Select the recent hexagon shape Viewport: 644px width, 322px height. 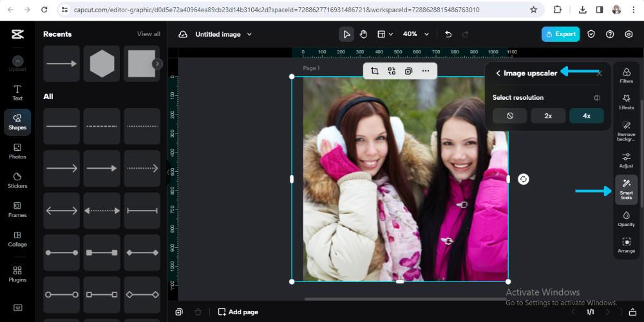click(x=102, y=64)
